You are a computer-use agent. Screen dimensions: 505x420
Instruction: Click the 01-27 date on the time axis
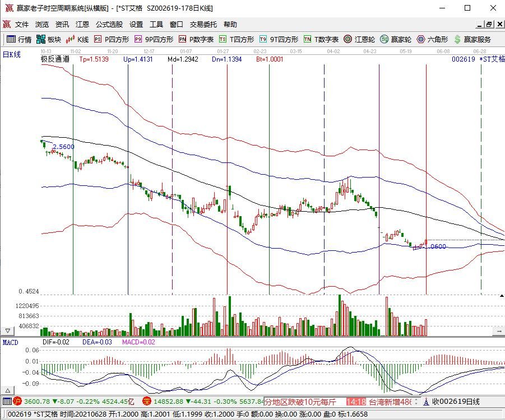[223, 51]
